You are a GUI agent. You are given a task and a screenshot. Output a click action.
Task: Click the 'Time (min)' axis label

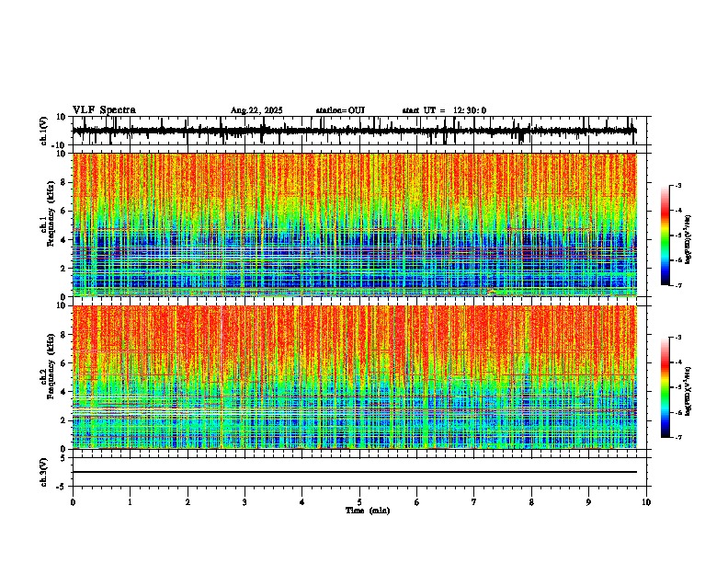[368, 511]
